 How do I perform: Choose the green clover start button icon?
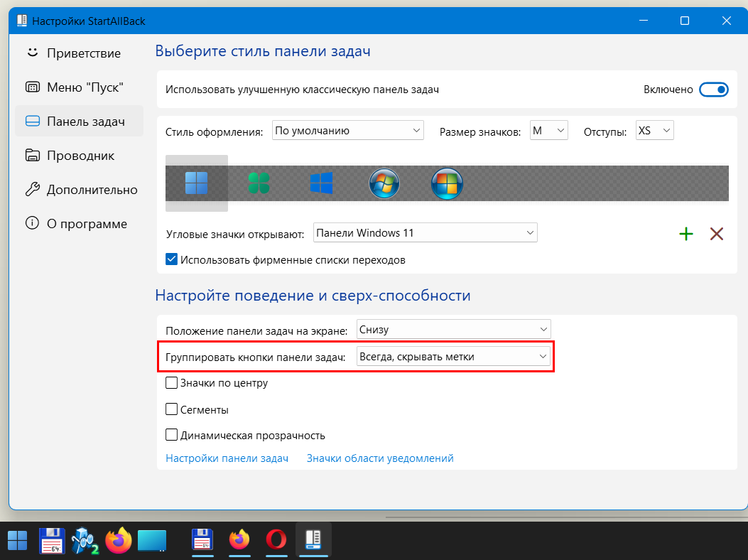259,183
